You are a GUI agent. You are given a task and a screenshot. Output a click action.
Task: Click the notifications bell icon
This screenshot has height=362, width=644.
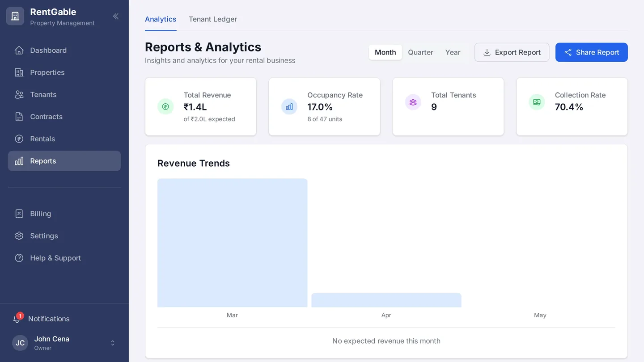click(17, 319)
